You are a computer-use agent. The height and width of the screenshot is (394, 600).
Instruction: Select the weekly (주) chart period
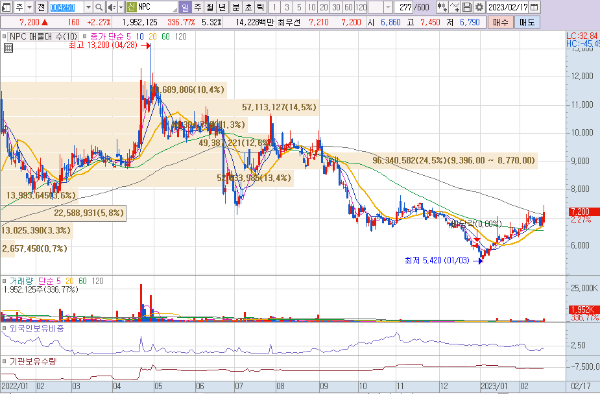tap(197, 7)
